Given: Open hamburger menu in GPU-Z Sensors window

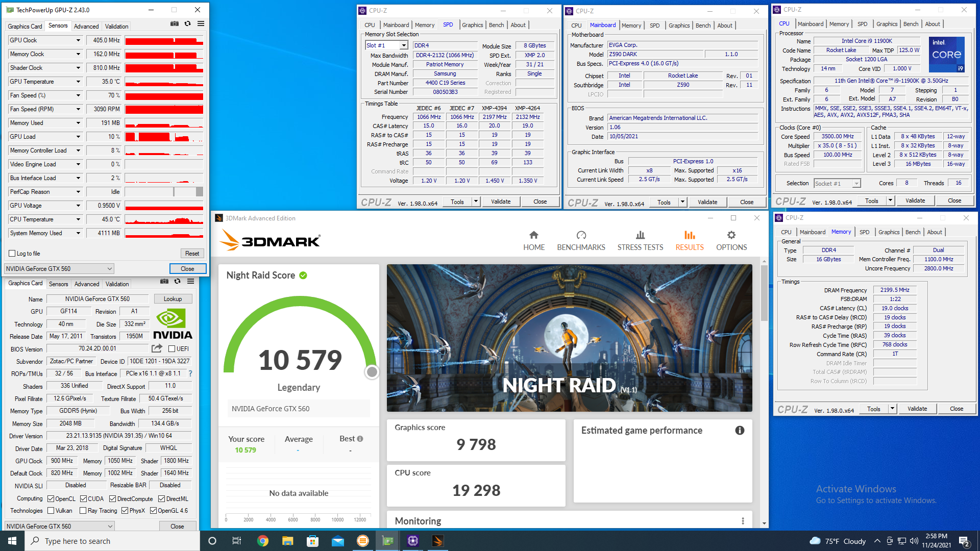Looking at the screenshot, I should (x=201, y=23).
